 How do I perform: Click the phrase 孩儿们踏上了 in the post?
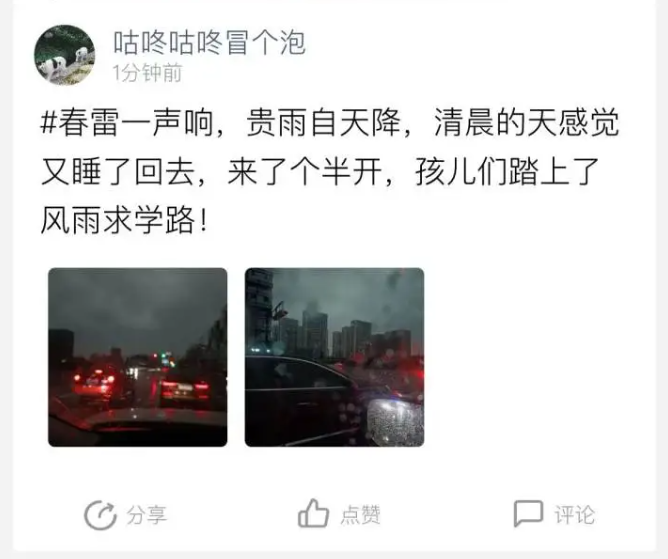pos(508,172)
